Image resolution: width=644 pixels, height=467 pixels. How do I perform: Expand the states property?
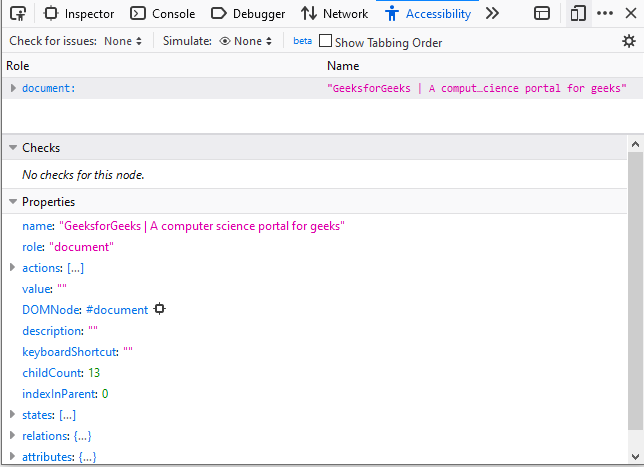point(12,414)
